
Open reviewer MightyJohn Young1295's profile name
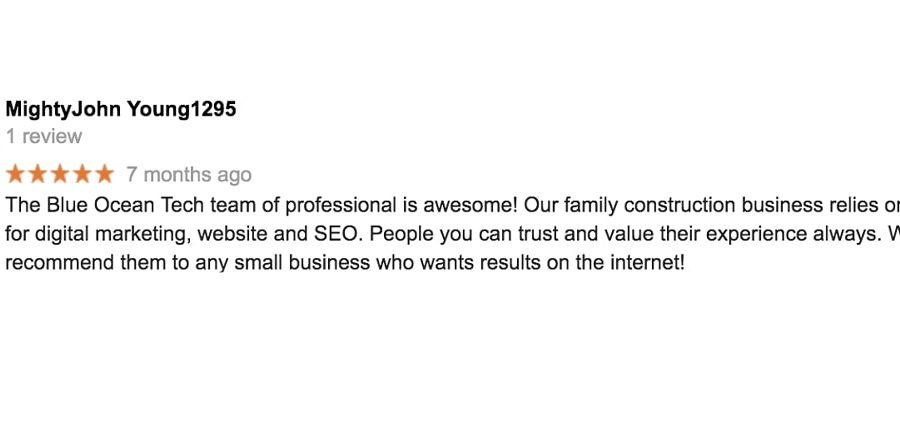tap(121, 109)
